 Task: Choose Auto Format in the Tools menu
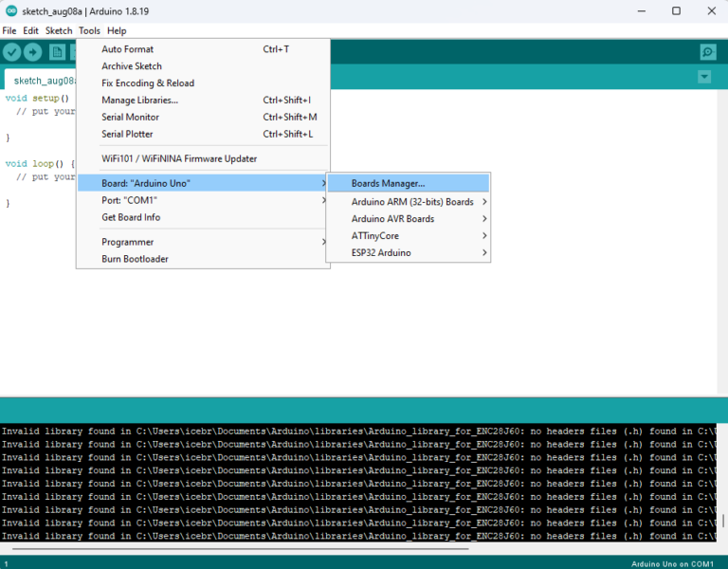[128, 49]
